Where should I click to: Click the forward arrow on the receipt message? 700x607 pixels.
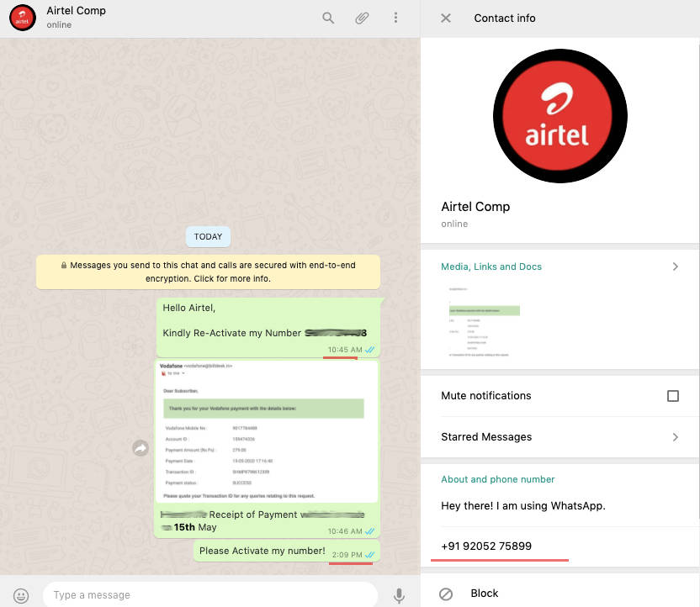(x=139, y=449)
